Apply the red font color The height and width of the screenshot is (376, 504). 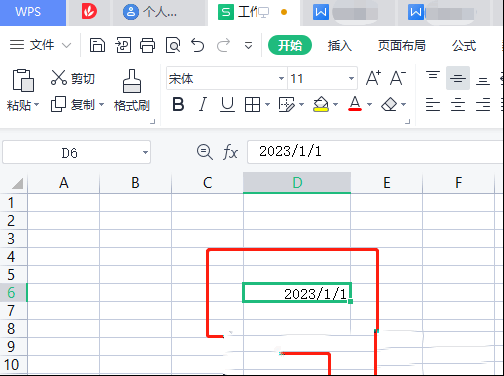click(x=355, y=104)
